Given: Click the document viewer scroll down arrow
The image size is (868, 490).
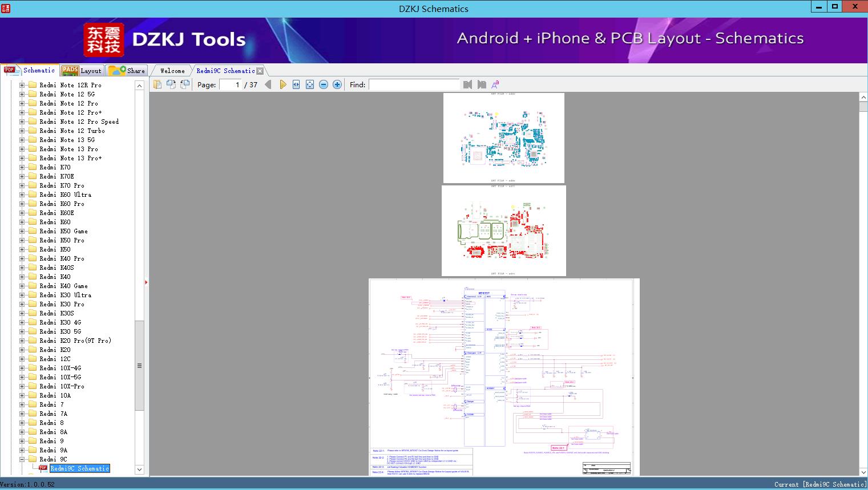Looking at the screenshot, I should [863, 472].
